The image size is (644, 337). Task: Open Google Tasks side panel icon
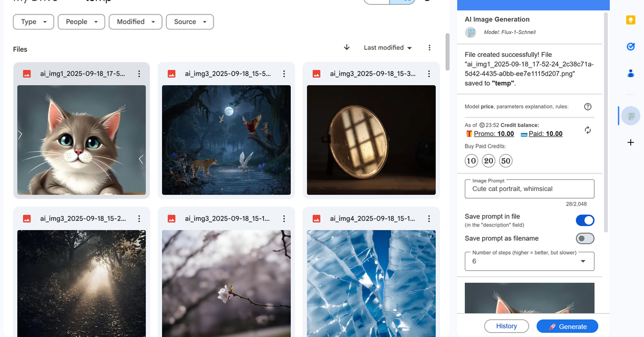coord(631,47)
